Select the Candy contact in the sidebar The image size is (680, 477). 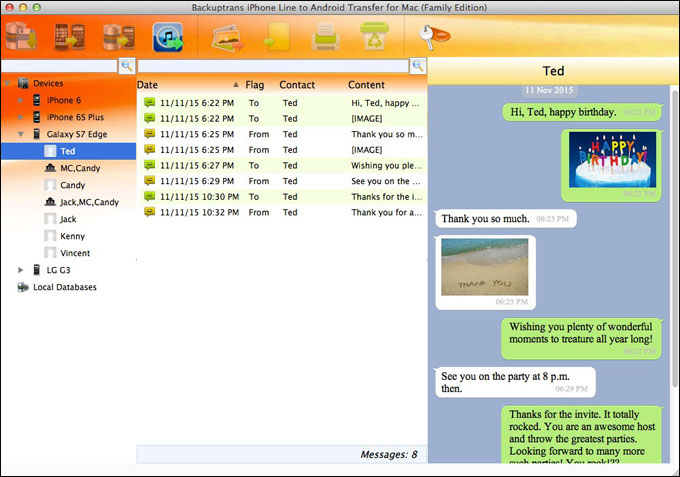click(72, 185)
